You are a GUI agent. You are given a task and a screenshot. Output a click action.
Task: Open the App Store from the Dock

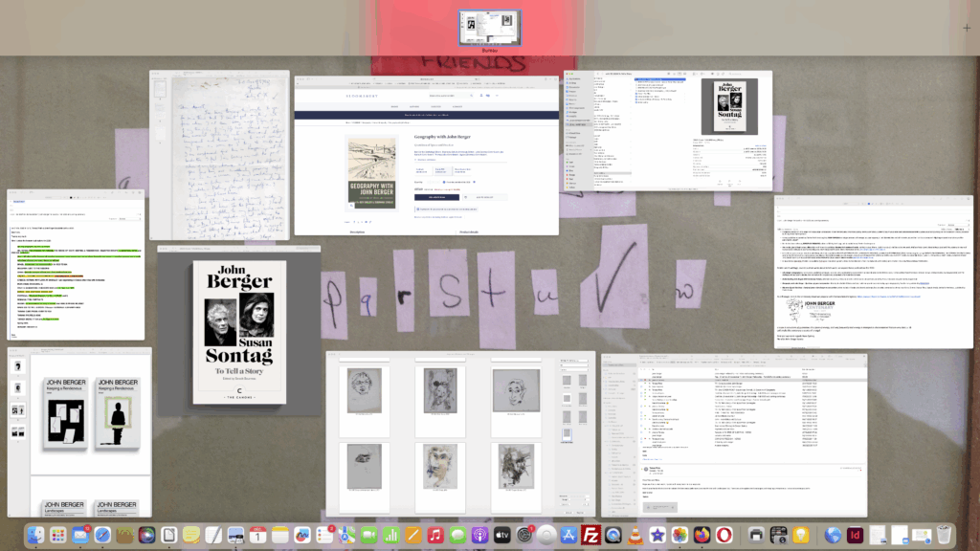[x=569, y=535]
